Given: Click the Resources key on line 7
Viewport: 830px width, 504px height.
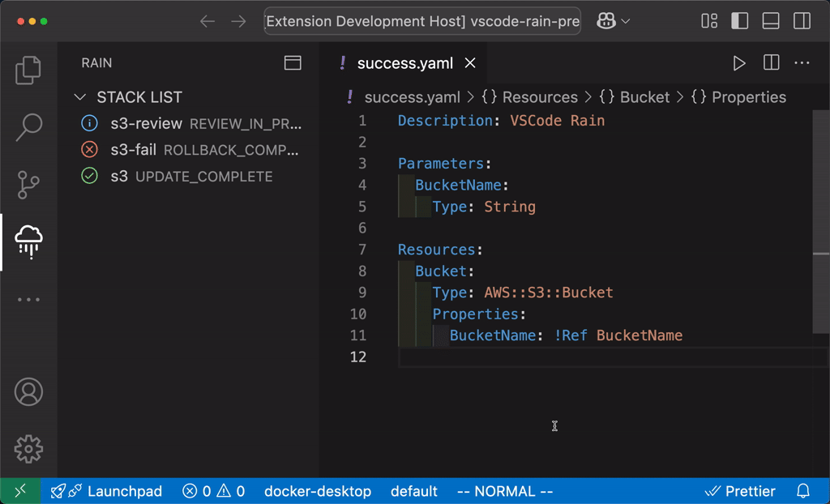Looking at the screenshot, I should coord(437,250).
